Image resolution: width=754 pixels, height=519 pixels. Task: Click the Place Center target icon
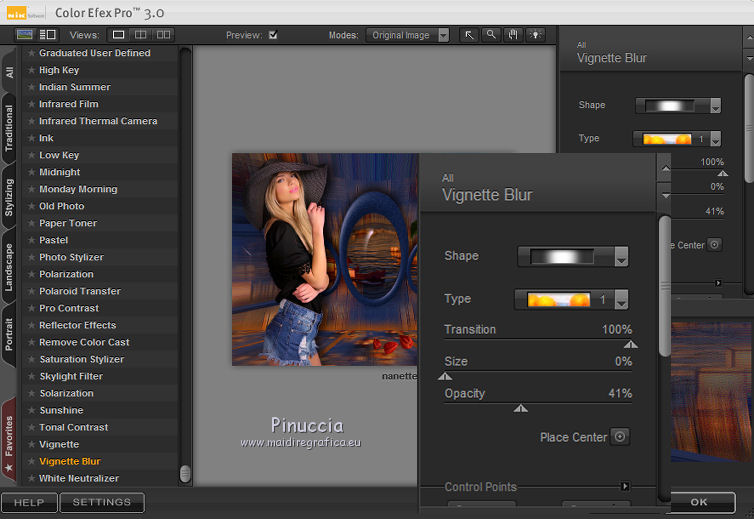click(x=620, y=437)
